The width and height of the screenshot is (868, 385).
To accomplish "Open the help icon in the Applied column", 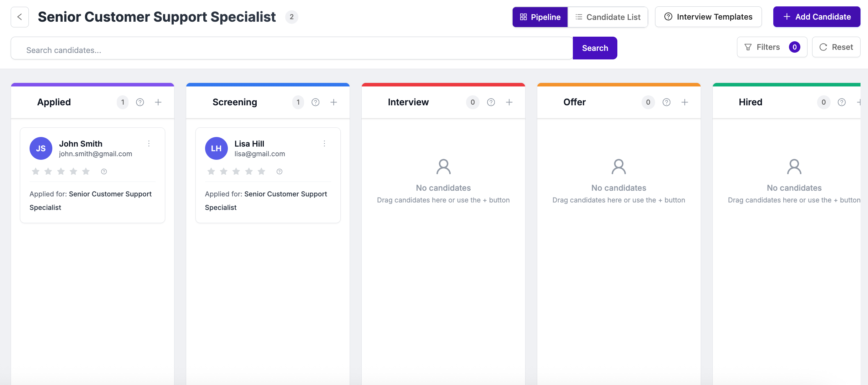I will [x=140, y=102].
